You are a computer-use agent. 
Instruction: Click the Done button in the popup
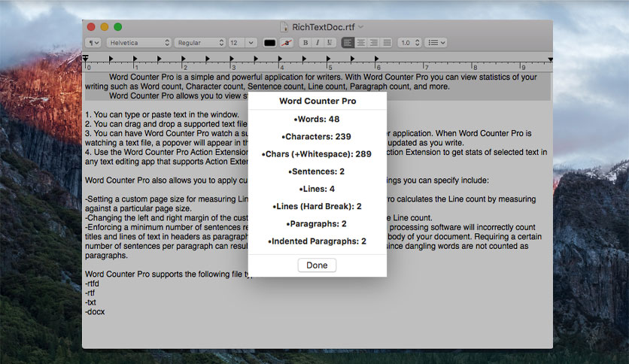coord(317,265)
